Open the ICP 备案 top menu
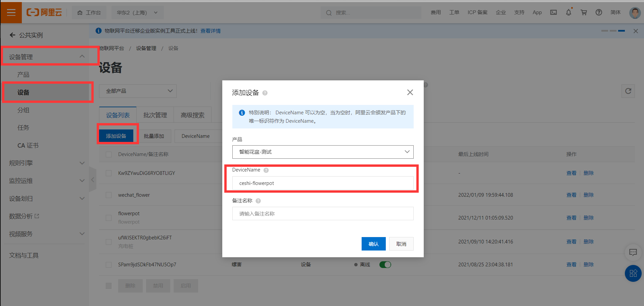Screen dimensions: 644x306 click(x=477, y=12)
